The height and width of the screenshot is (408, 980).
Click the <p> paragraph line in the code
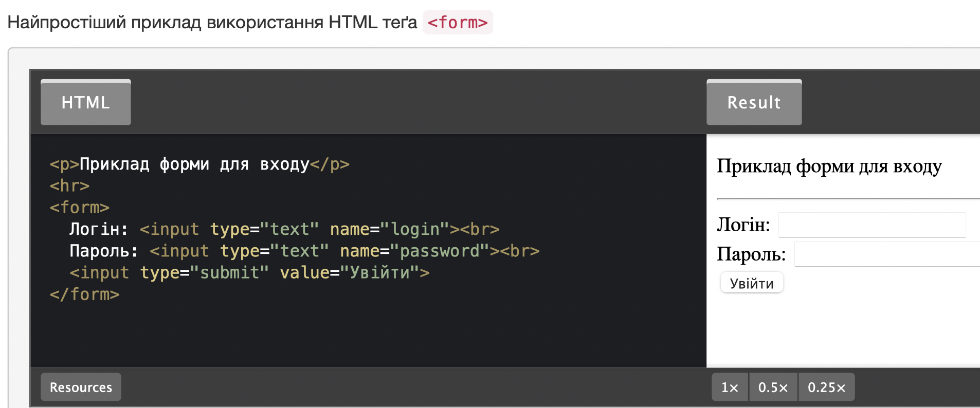tap(199, 164)
